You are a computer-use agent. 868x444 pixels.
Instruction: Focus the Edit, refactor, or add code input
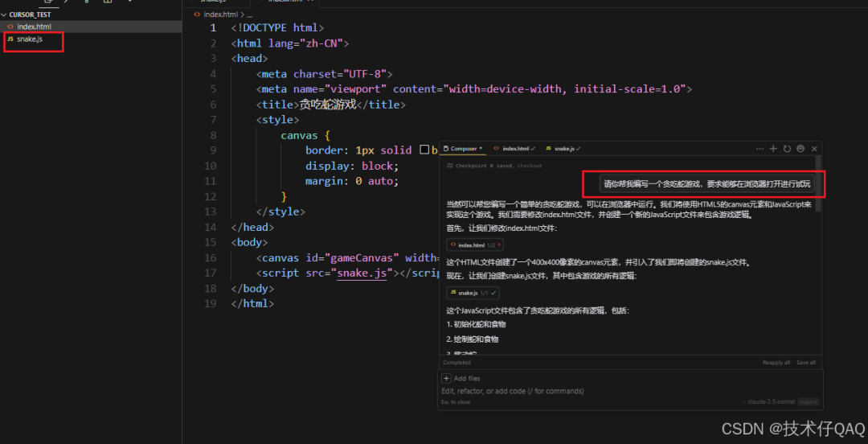(629, 391)
